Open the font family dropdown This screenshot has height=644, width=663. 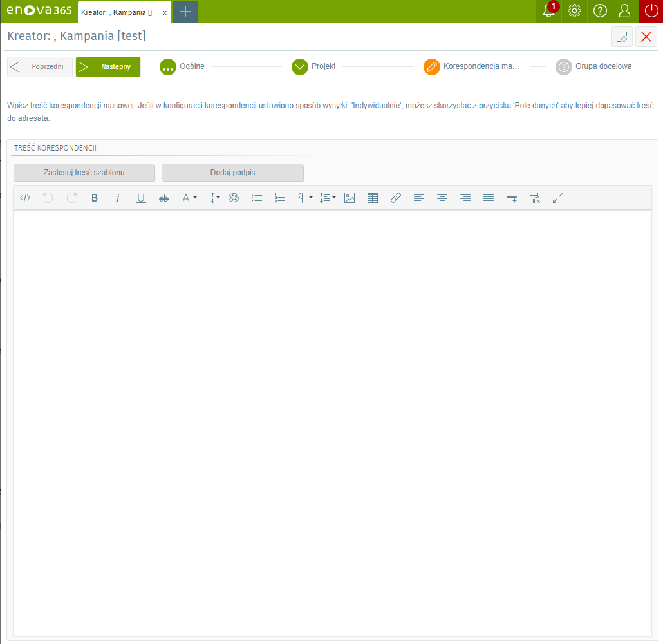point(189,198)
